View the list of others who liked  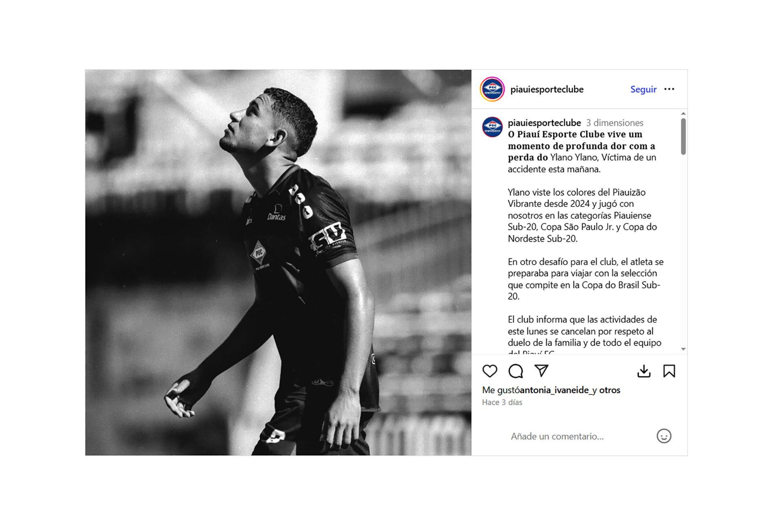point(609,390)
